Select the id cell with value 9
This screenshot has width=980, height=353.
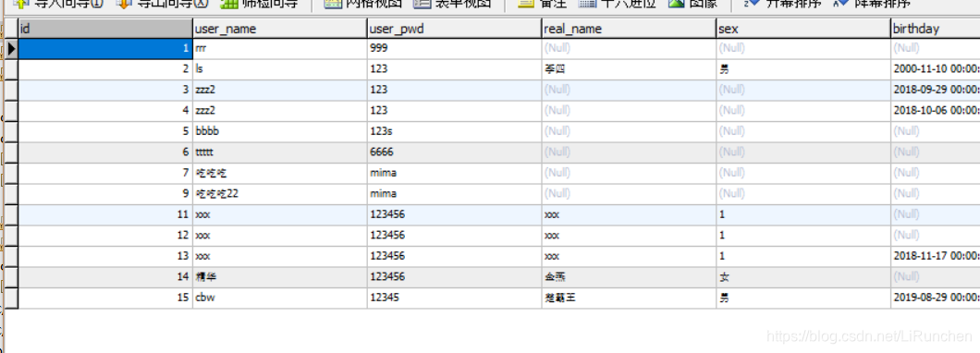click(x=105, y=194)
